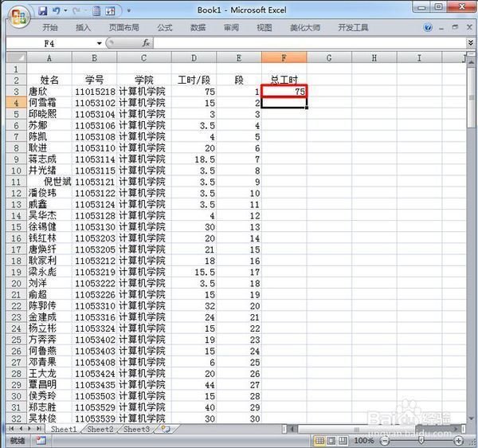
Task: Click cell with value 44 in column D
Action: coord(194,385)
